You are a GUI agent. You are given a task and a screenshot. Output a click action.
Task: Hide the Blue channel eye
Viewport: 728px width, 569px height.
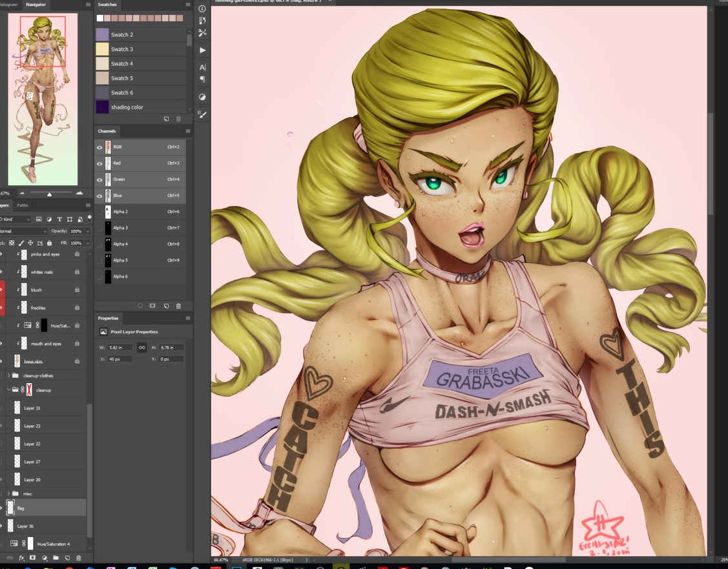tap(99, 196)
